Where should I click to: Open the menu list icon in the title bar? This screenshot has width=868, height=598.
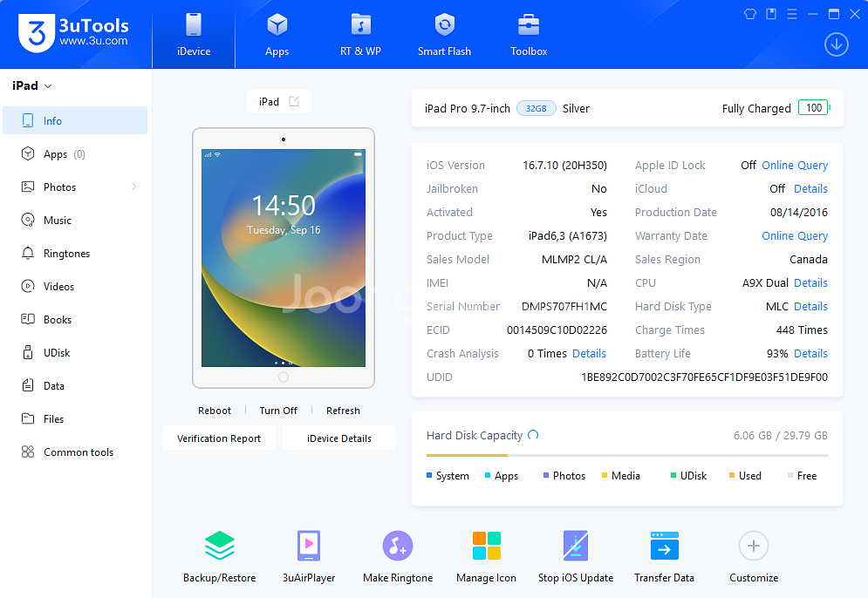pyautogui.click(x=792, y=14)
